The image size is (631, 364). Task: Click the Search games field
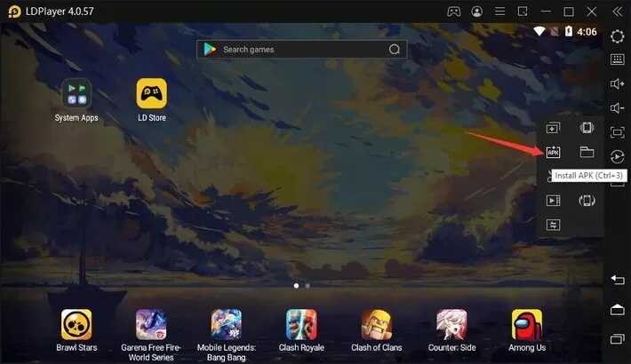click(301, 50)
